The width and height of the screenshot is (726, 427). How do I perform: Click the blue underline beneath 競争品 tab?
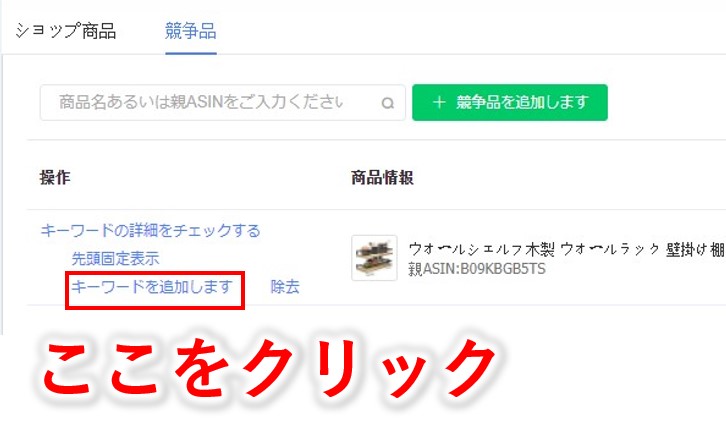[191, 53]
